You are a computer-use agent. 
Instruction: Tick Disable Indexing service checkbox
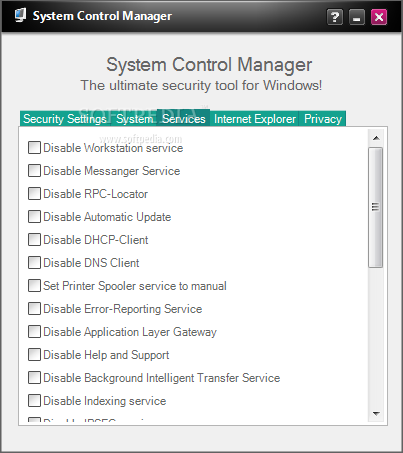point(34,400)
